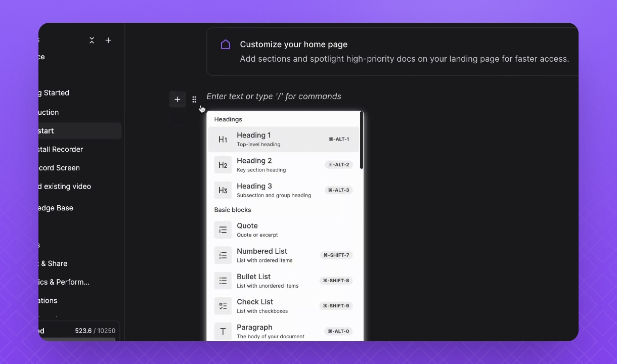The width and height of the screenshot is (617, 364).
Task: Open the 'cord Screen' sidebar page
Action: (x=59, y=168)
